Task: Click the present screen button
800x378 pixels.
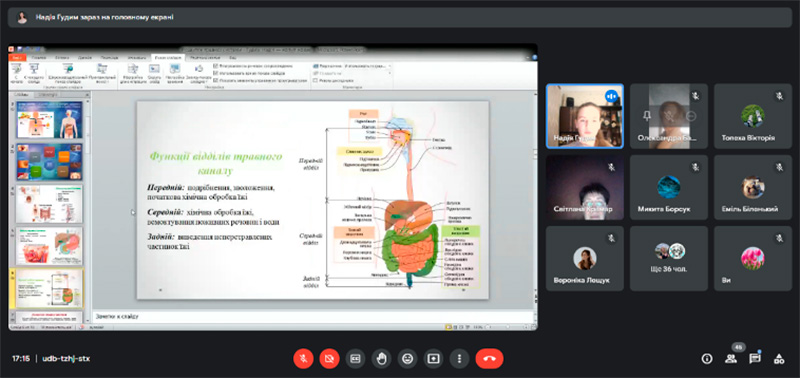Action: click(x=433, y=359)
